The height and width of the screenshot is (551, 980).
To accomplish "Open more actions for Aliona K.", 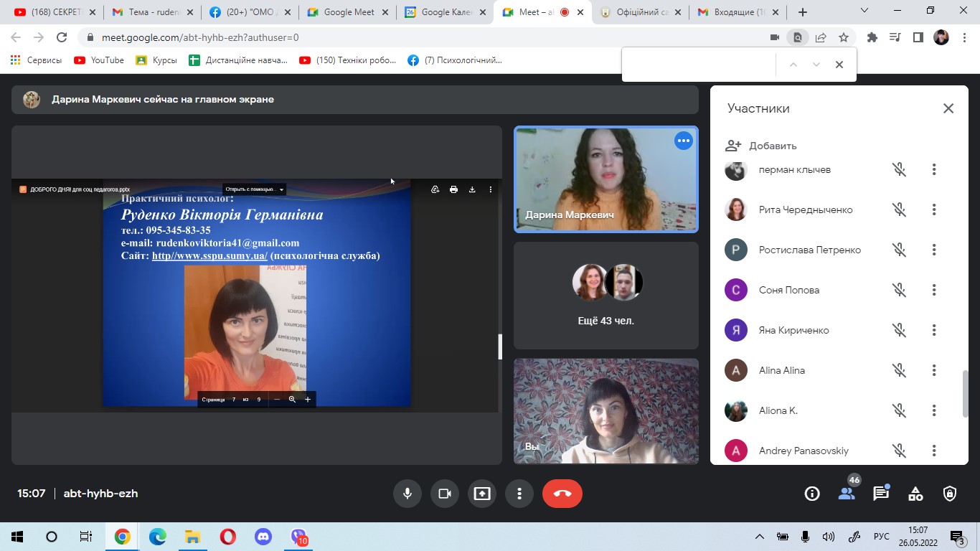I will 934,410.
